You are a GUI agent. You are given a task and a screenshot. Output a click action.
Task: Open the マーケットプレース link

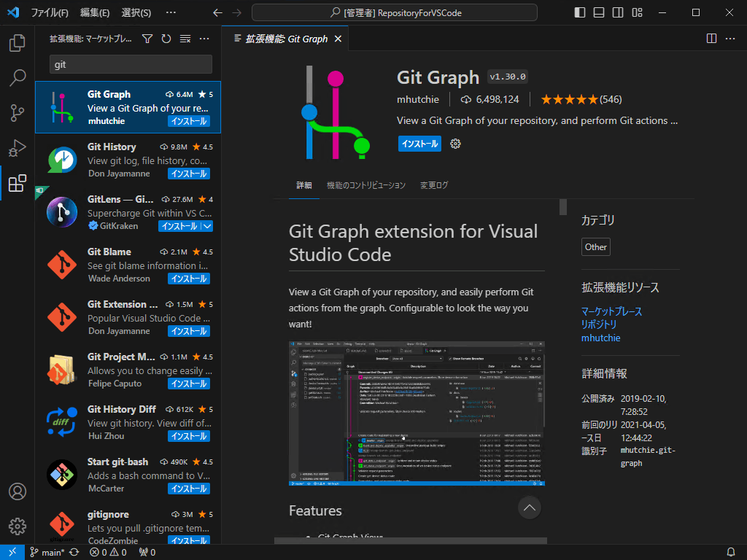(611, 311)
